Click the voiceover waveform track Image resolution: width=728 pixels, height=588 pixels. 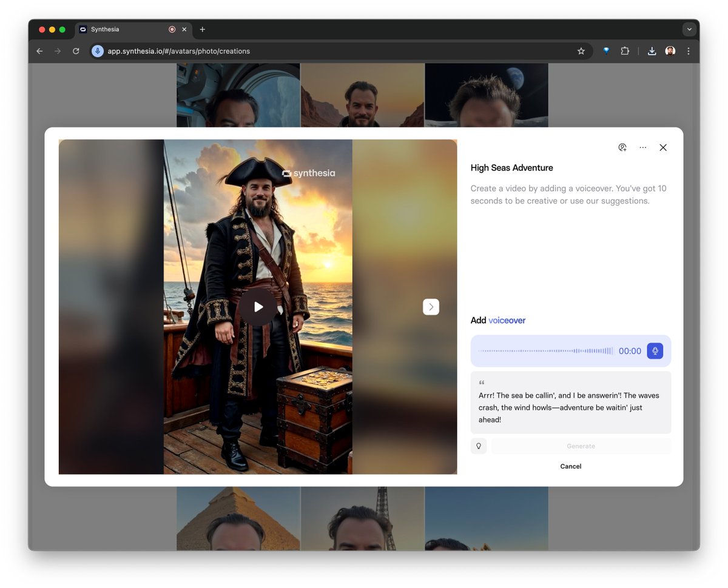[545, 351]
